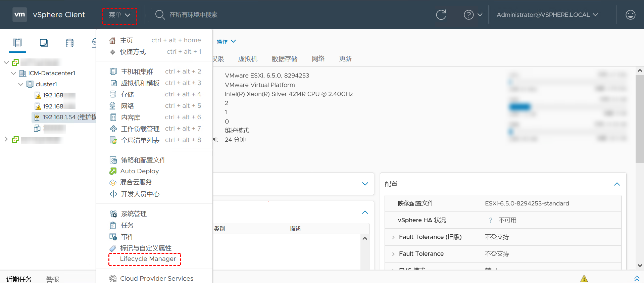Collapse the top vCenter tree node
This screenshot has width=644, height=283.
click(6, 62)
